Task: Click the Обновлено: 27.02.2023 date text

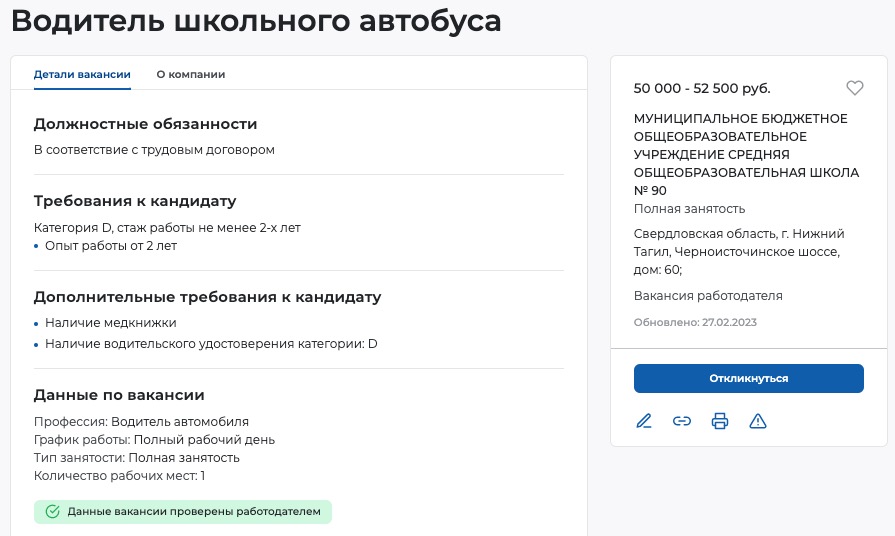Action: [x=695, y=322]
